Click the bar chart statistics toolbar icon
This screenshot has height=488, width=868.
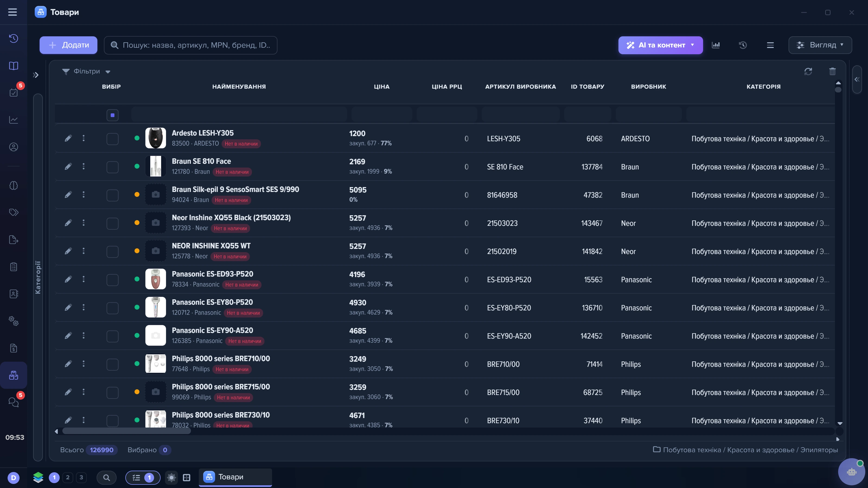pos(716,45)
